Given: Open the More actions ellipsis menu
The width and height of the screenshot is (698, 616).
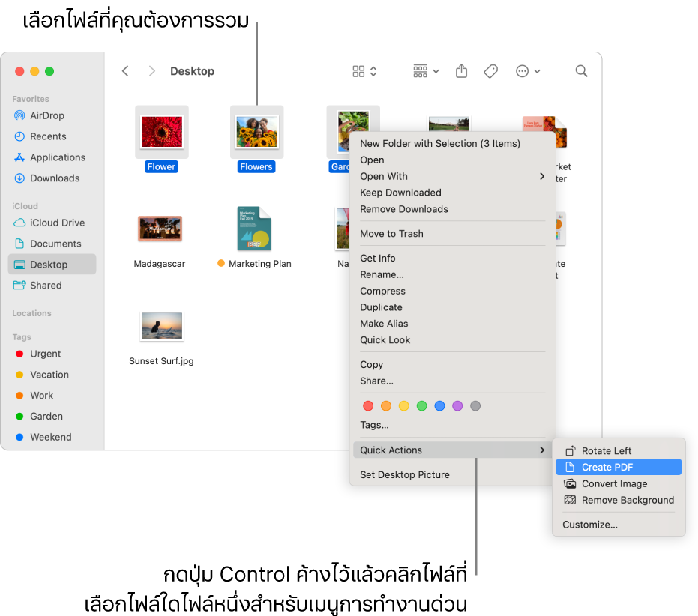Looking at the screenshot, I should 528,71.
